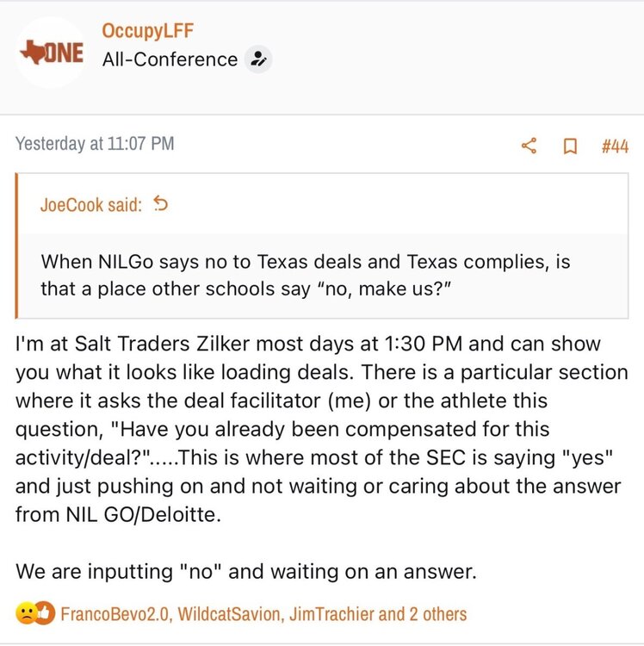Click the badge icon next to All-Conference
Viewport: 644px width, 646px height.
pyautogui.click(x=257, y=59)
